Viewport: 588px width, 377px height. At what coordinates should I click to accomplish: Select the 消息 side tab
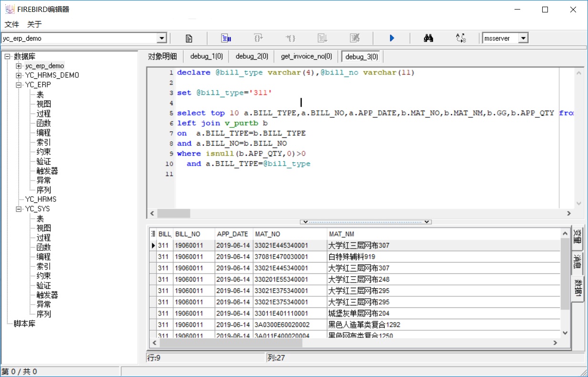[x=577, y=262]
